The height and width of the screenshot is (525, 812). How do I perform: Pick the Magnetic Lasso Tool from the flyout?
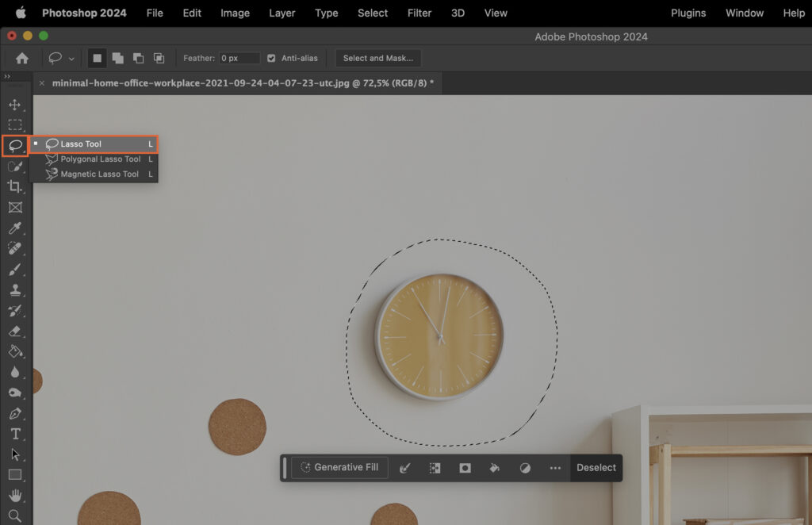(101, 174)
